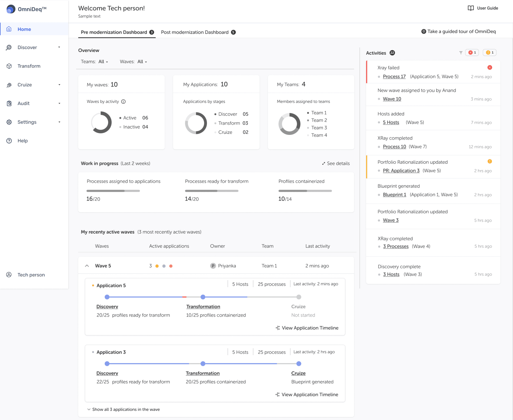Click guided tour target icon
513x420 pixels.
pos(423,32)
